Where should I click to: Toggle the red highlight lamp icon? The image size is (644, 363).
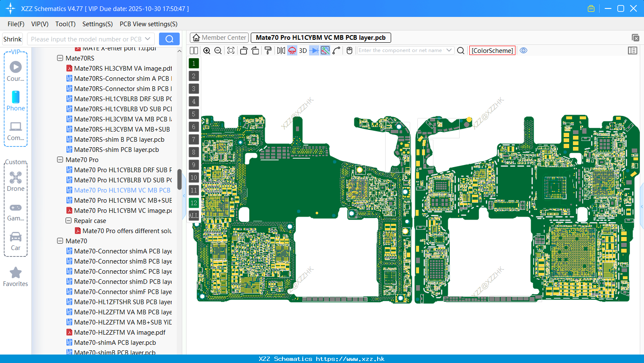292,50
